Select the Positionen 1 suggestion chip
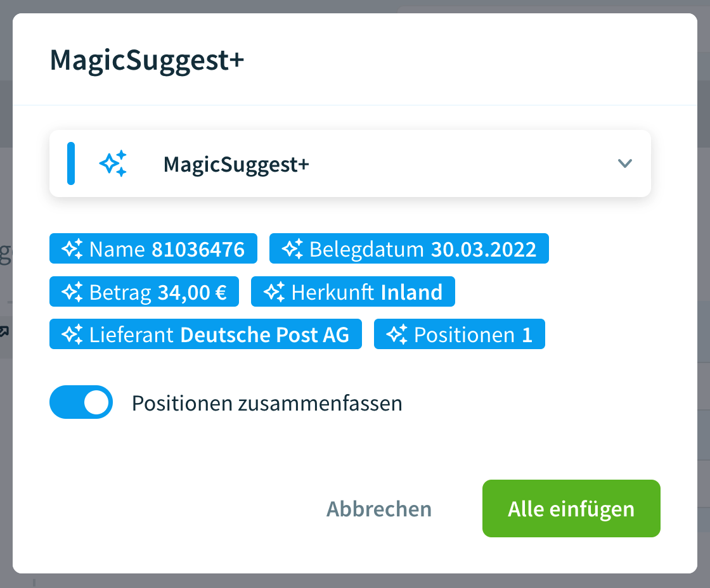 pyautogui.click(x=459, y=334)
